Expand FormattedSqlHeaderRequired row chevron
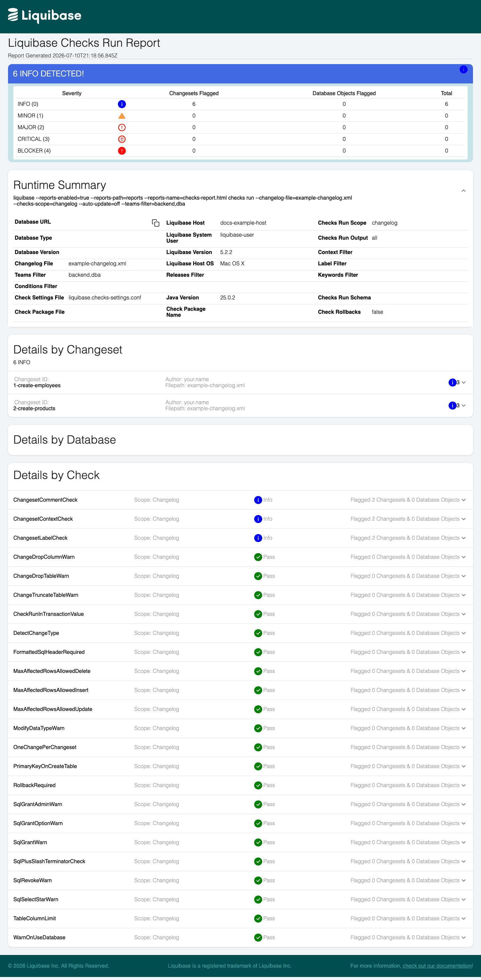Image resolution: width=481 pixels, height=980 pixels. point(464,652)
